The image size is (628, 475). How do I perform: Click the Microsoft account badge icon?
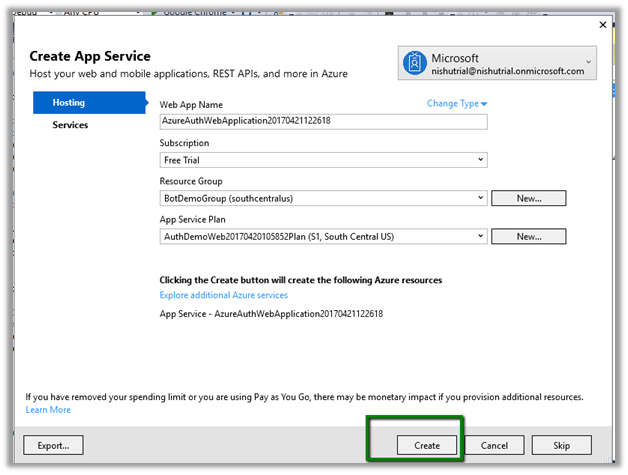(414, 64)
